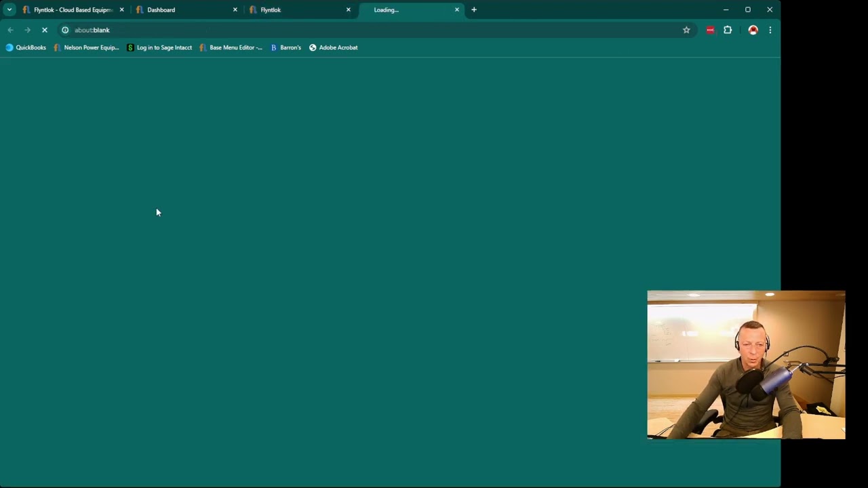The image size is (868, 488).
Task: Bookmark this page with the star icon
Action: click(686, 30)
